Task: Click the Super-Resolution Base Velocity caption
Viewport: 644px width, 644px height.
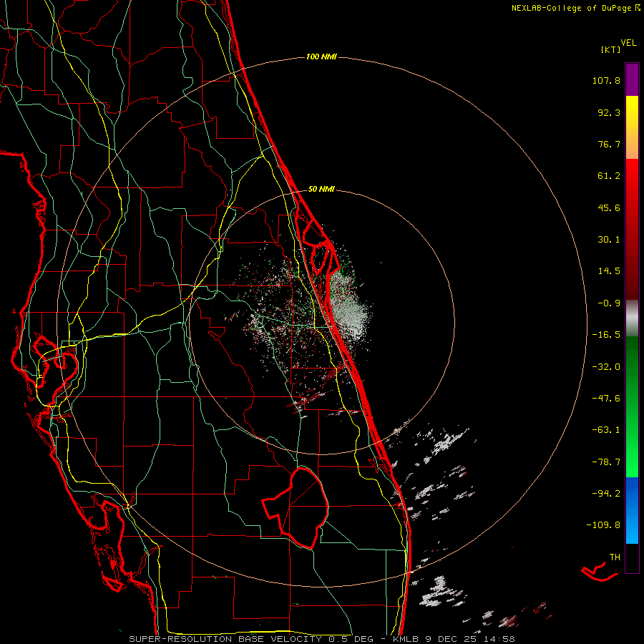Action: 321,639
